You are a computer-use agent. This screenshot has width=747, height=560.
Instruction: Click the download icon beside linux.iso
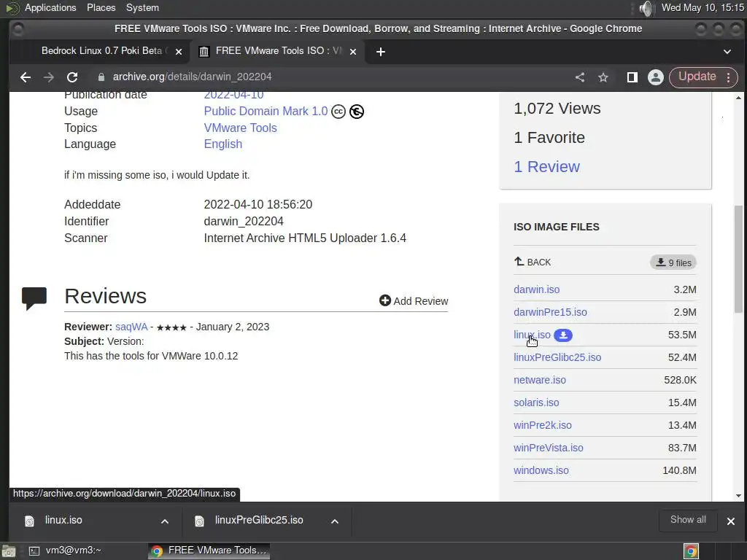point(563,335)
